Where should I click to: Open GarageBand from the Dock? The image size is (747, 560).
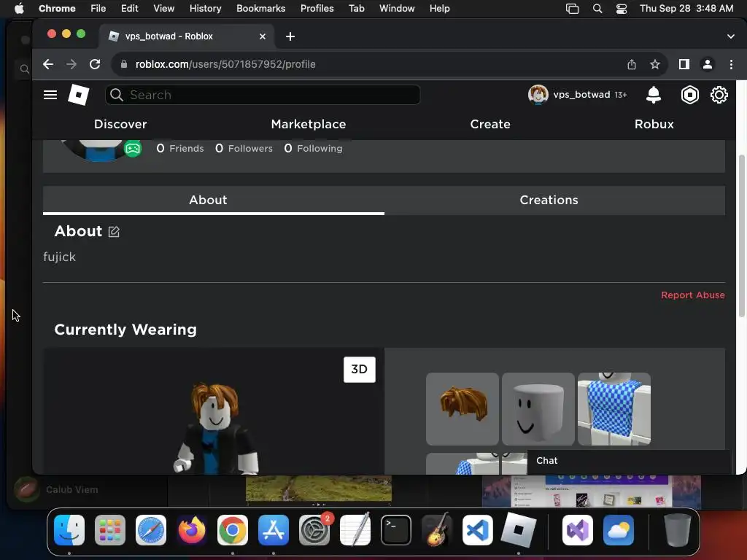437,529
